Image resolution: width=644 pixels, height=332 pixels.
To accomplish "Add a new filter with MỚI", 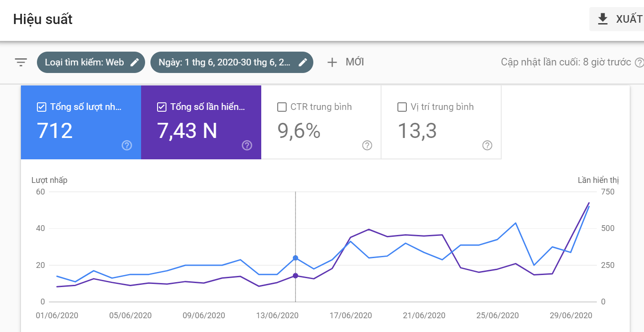I will (346, 62).
